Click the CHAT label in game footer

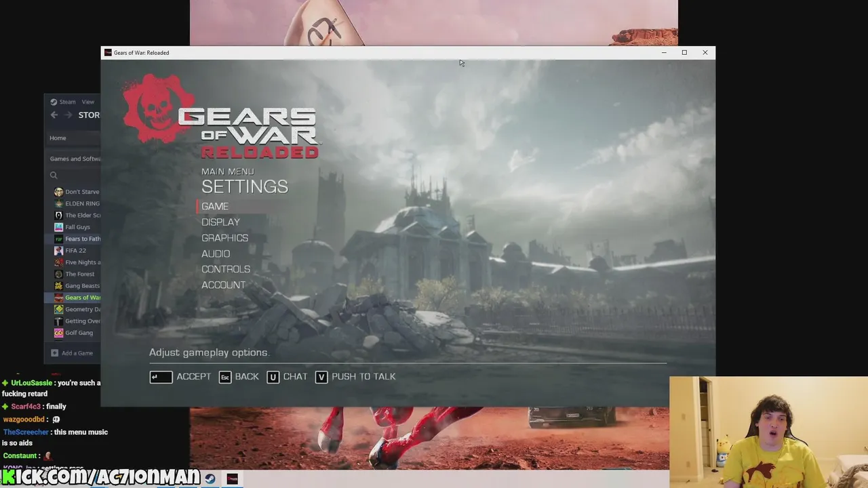click(296, 377)
